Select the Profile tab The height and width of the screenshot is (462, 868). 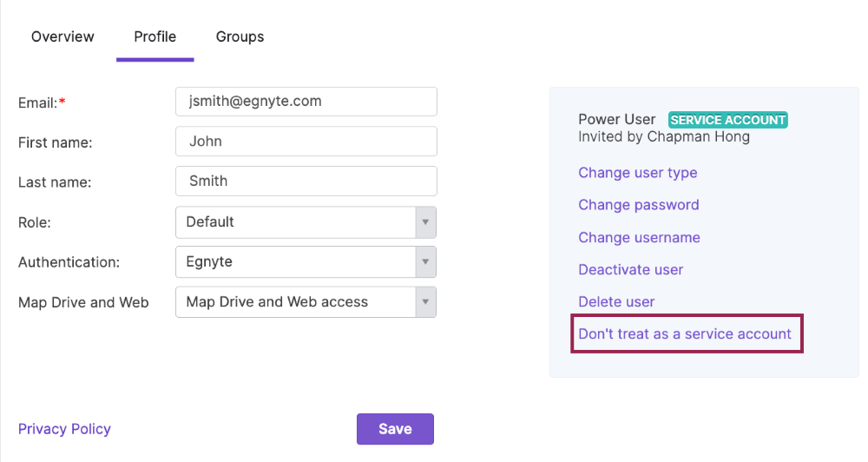click(155, 36)
